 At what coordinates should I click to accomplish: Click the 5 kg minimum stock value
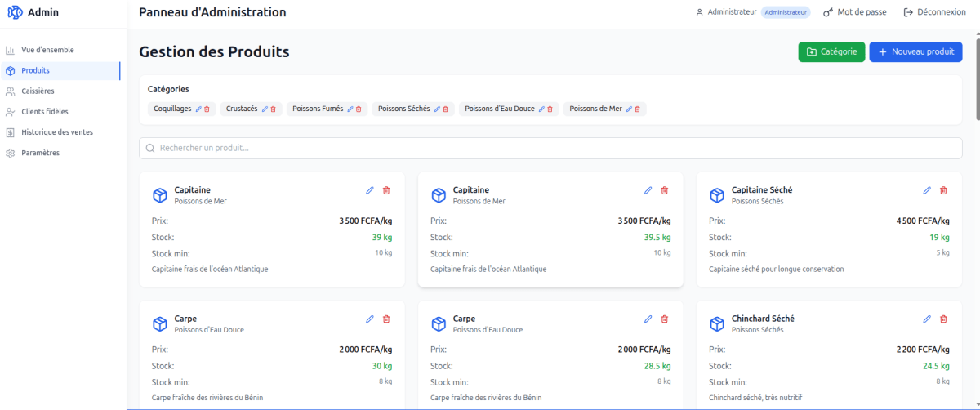[942, 252]
